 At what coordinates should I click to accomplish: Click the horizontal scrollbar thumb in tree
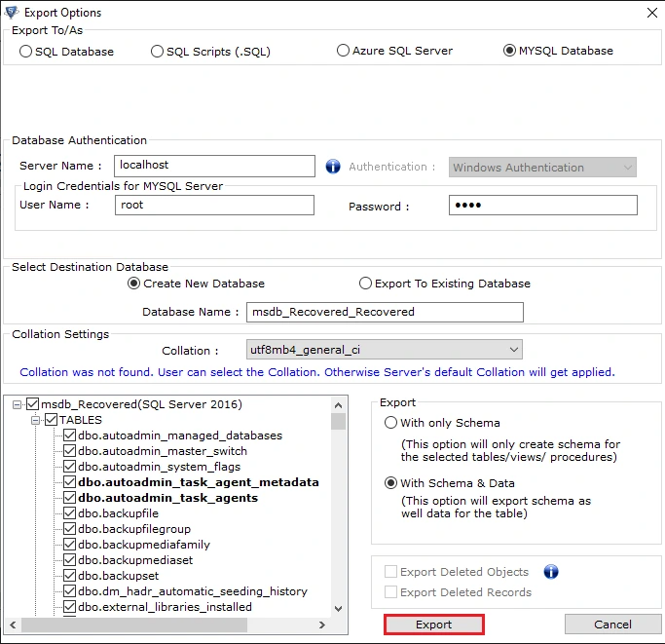pos(134,625)
